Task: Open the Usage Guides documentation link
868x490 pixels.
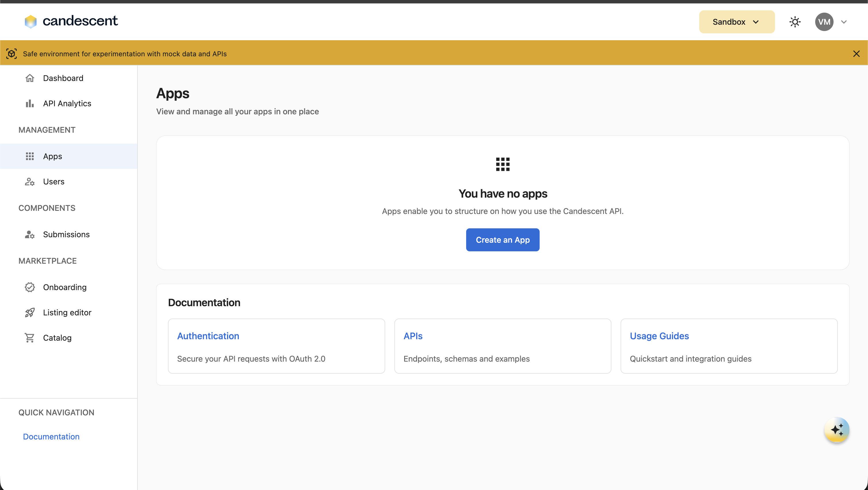Action: pyautogui.click(x=659, y=336)
